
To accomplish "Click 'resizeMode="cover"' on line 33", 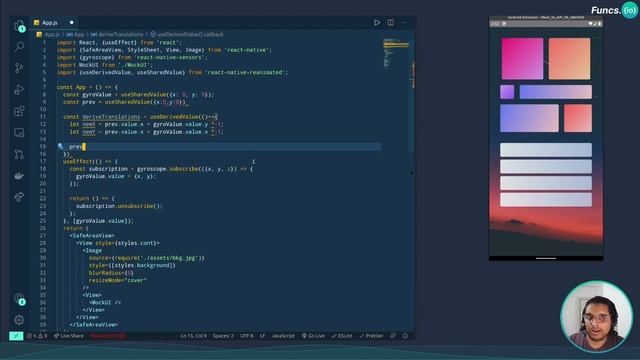I will pyautogui.click(x=118, y=280).
